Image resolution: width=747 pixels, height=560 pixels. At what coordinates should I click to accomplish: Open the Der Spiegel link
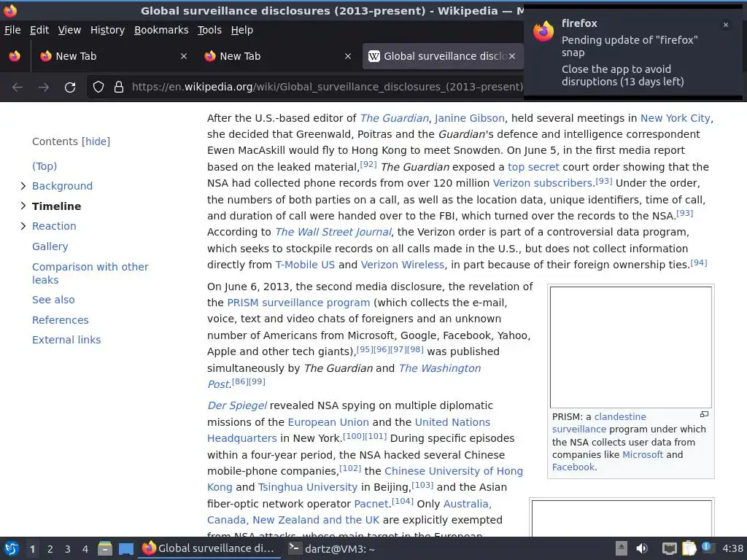237,405
